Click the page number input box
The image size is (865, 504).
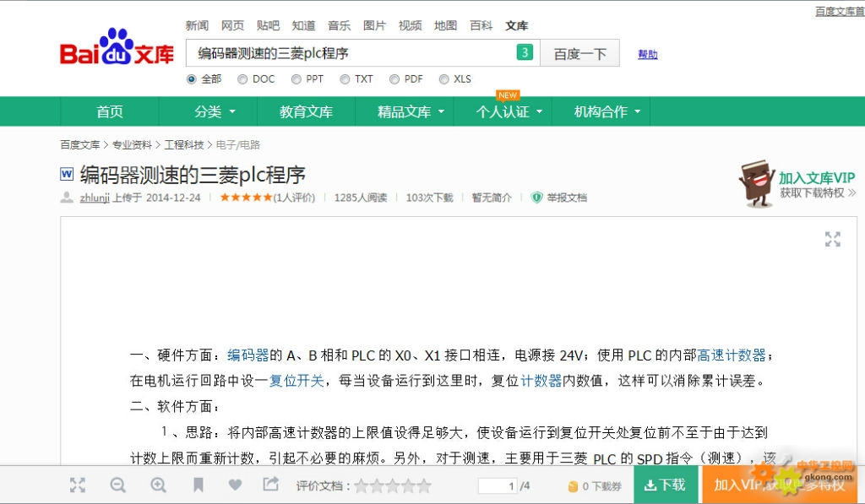click(497, 485)
